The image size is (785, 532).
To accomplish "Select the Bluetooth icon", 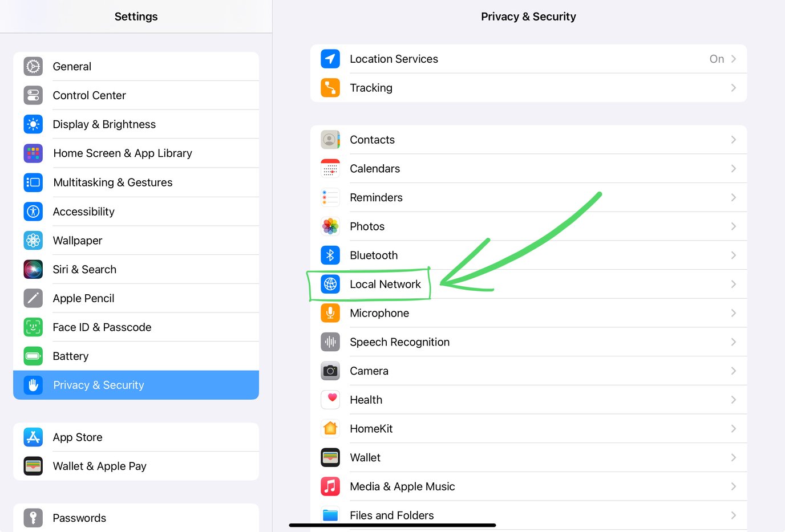I will 330,255.
